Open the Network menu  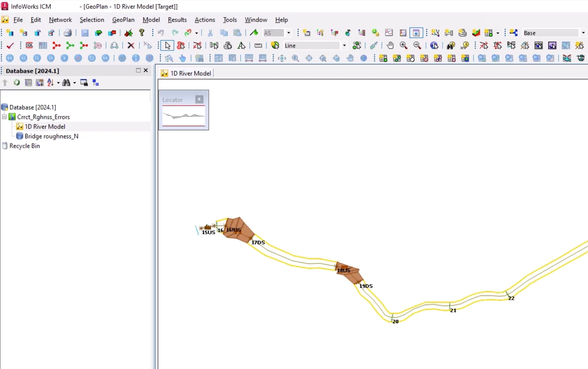60,20
